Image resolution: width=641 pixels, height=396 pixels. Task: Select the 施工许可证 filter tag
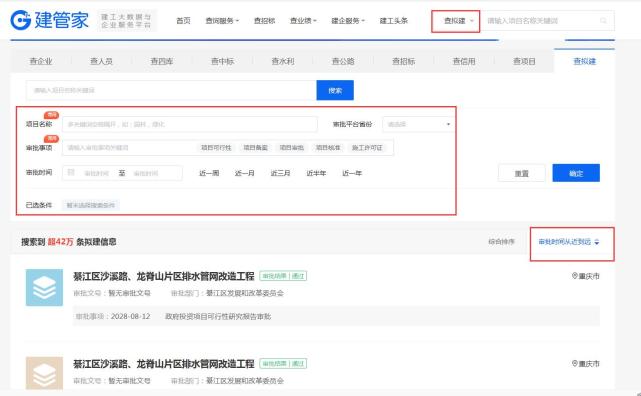pos(367,148)
